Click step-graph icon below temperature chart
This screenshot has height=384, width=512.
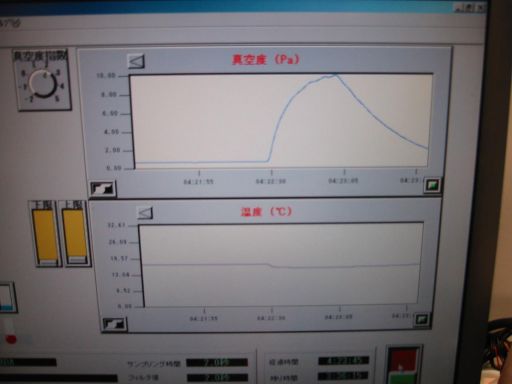[114, 324]
